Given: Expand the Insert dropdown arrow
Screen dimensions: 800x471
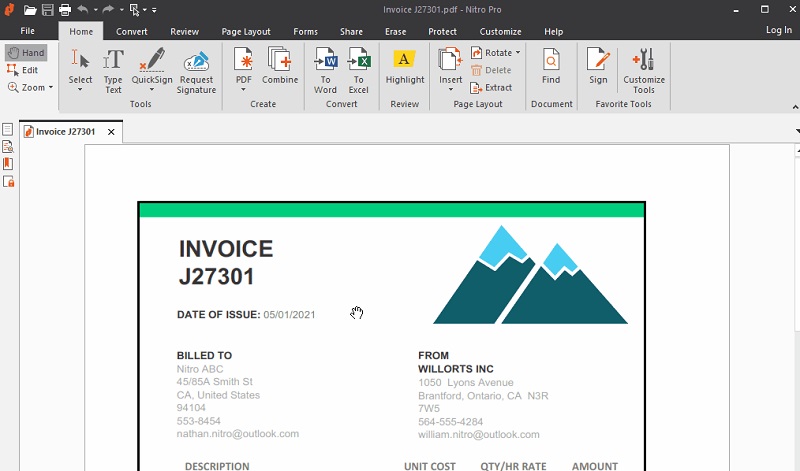Looking at the screenshot, I should pyautogui.click(x=451, y=90).
